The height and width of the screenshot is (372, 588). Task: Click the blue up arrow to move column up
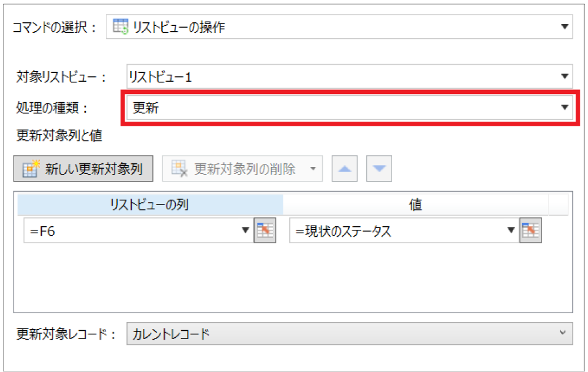coord(346,169)
